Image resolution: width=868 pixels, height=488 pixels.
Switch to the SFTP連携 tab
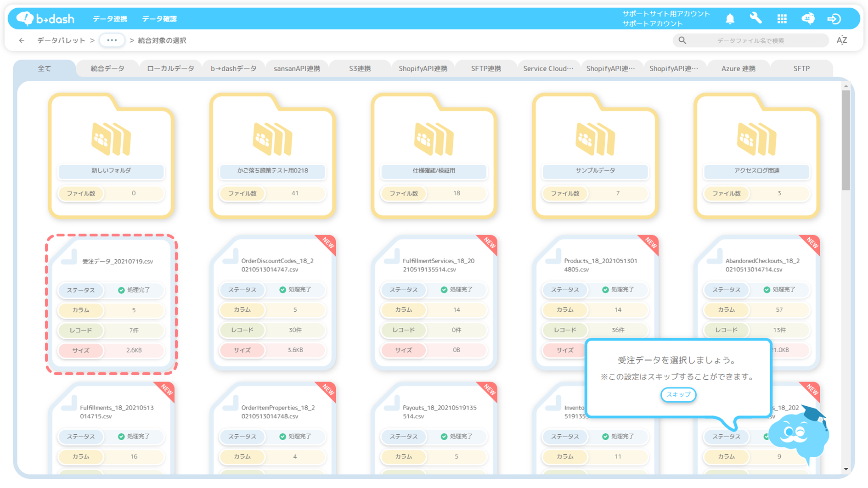(x=486, y=68)
